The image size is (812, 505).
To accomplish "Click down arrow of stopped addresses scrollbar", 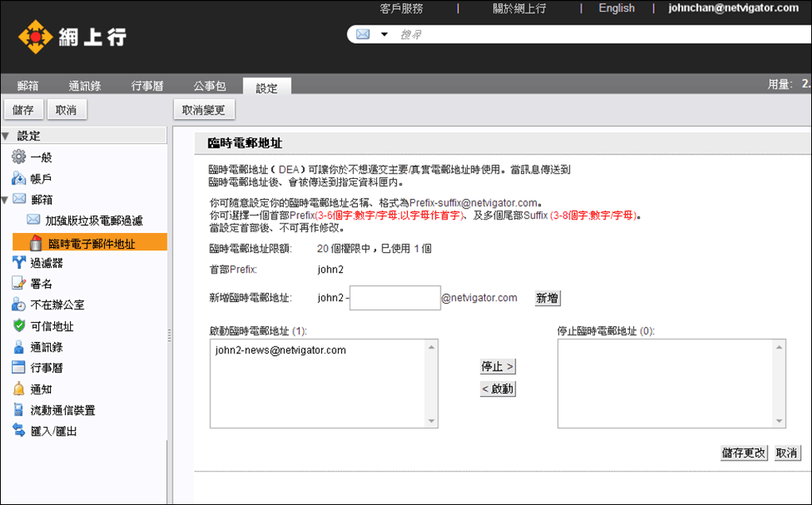I will click(779, 421).
